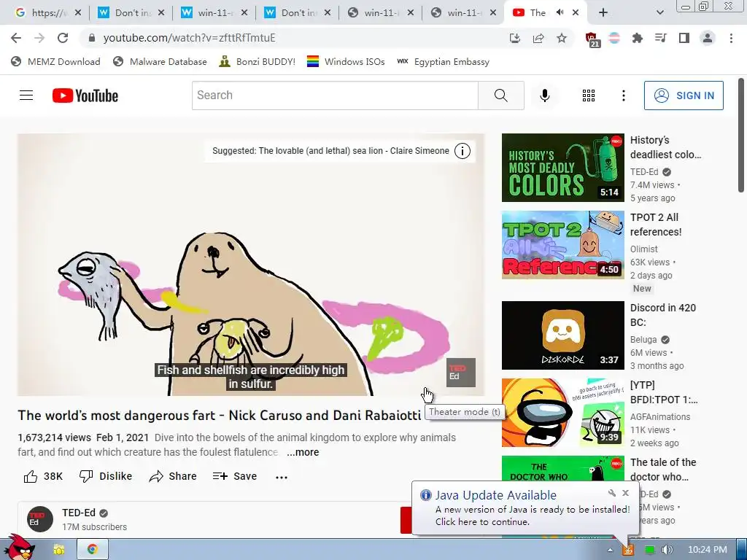Like the video with thumbs up
This screenshot has height=560, width=747.
[x=43, y=476]
